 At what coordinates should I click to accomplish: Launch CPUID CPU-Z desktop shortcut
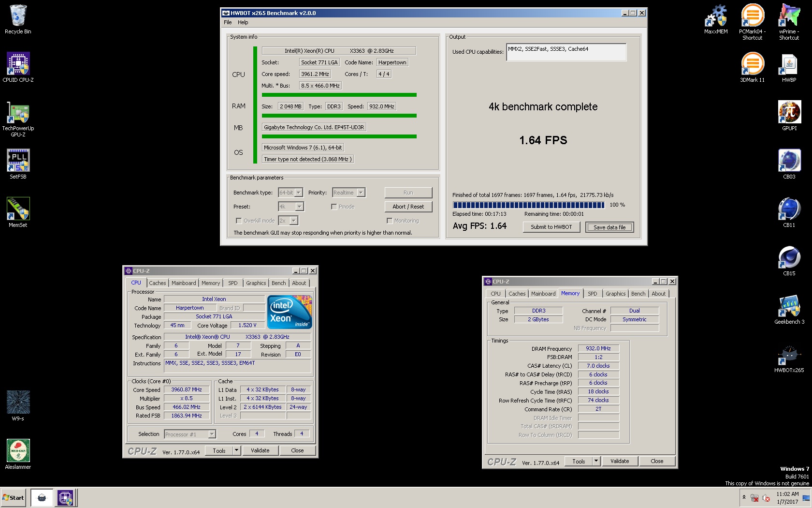18,67
